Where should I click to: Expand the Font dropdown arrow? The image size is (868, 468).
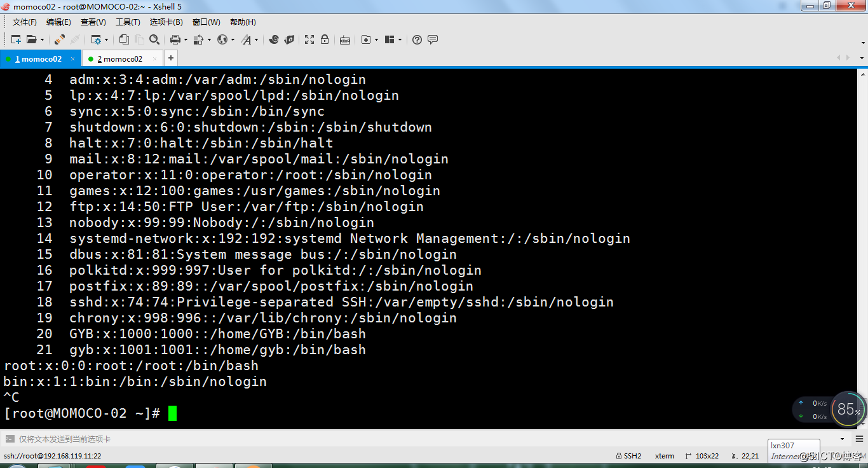(x=257, y=39)
